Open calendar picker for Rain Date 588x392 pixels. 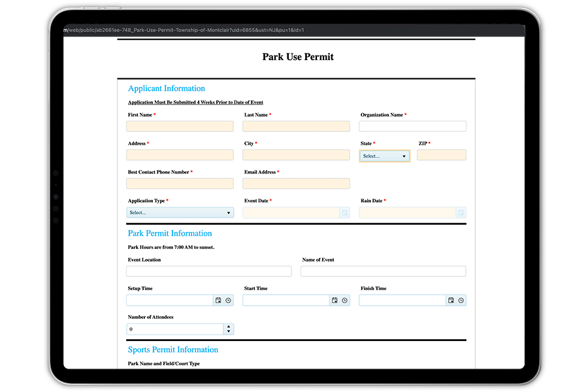[x=461, y=213]
